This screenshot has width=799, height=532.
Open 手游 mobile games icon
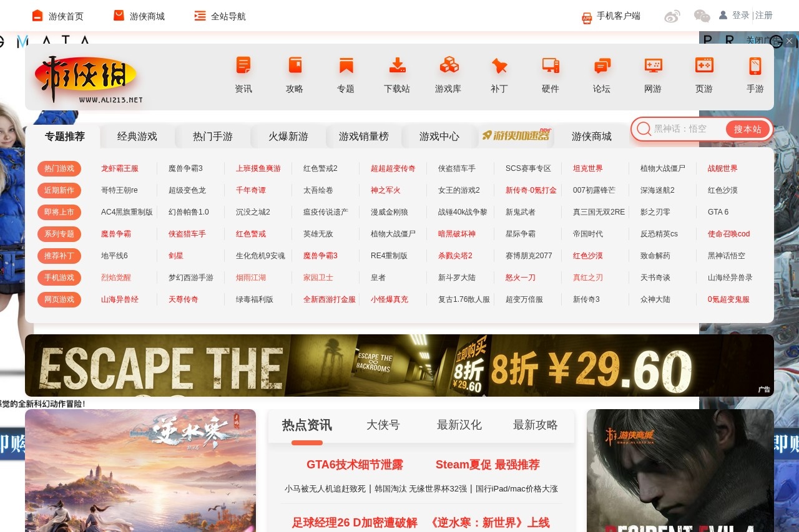[x=755, y=65]
